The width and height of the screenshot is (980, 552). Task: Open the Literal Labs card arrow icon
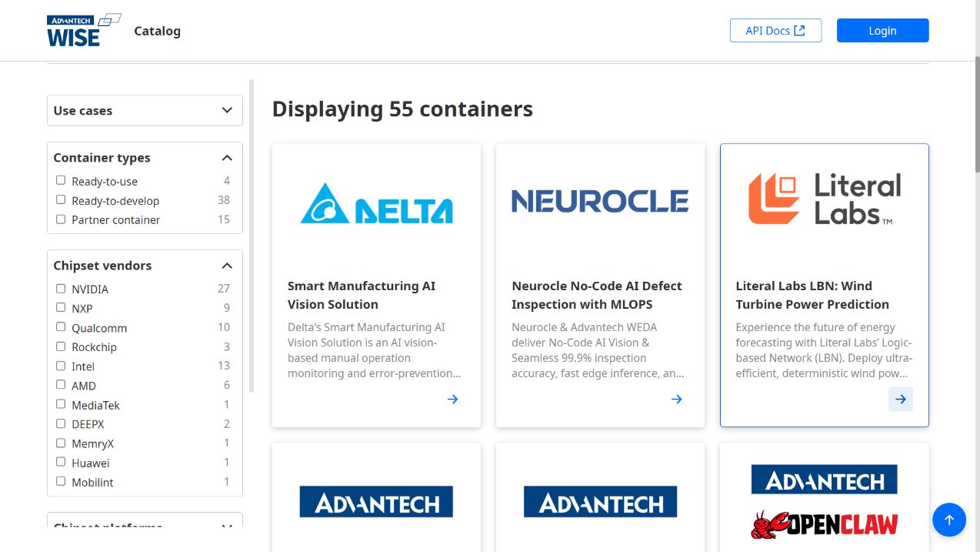click(901, 399)
